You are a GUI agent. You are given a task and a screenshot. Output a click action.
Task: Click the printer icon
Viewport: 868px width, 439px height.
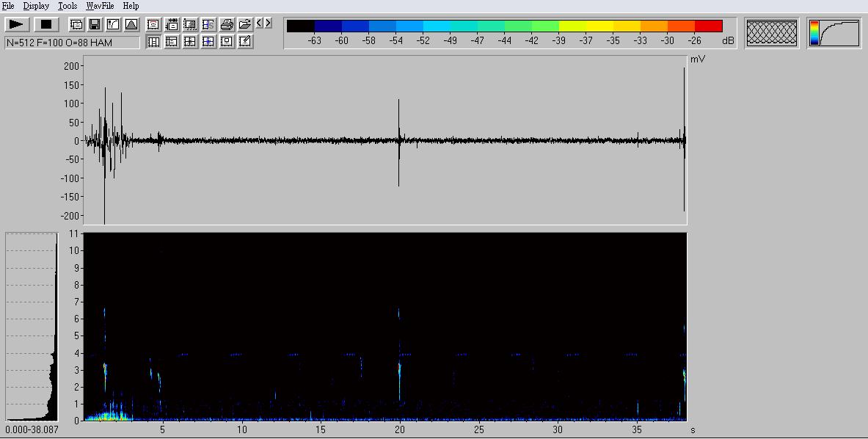click(227, 24)
